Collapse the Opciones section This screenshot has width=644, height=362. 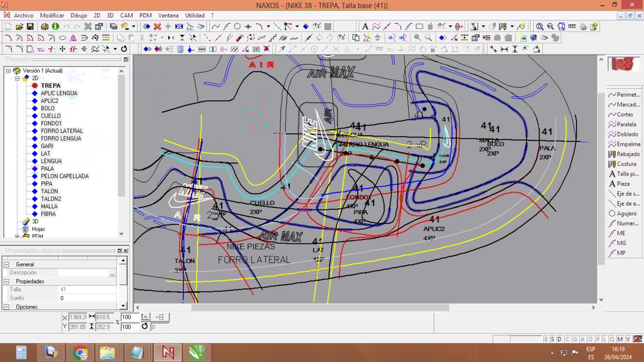[x=6, y=307]
